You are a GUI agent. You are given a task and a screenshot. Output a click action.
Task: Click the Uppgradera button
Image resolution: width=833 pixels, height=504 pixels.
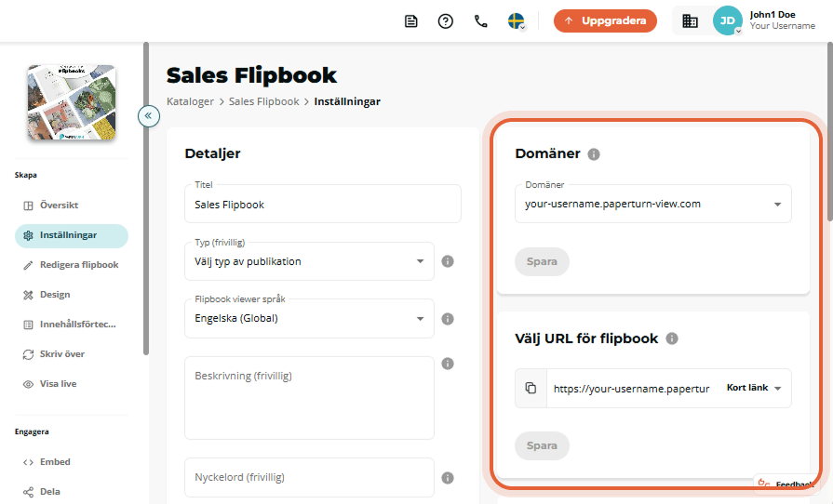(605, 20)
